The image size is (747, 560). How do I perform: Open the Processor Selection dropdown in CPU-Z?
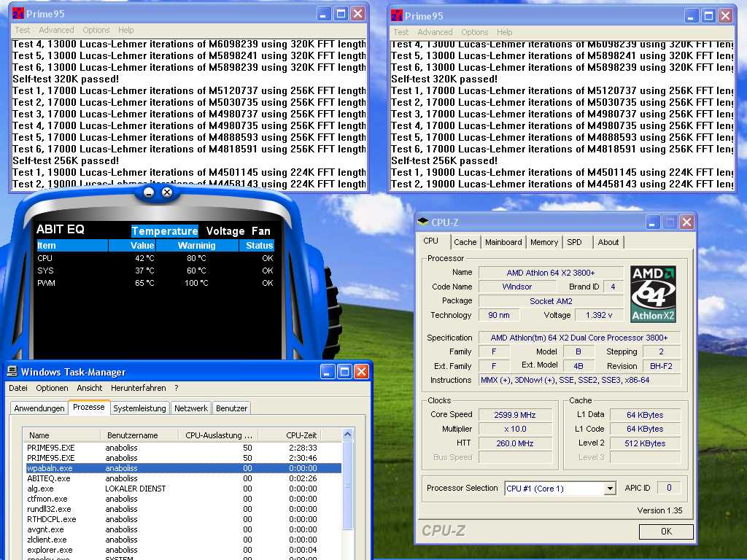[609, 489]
